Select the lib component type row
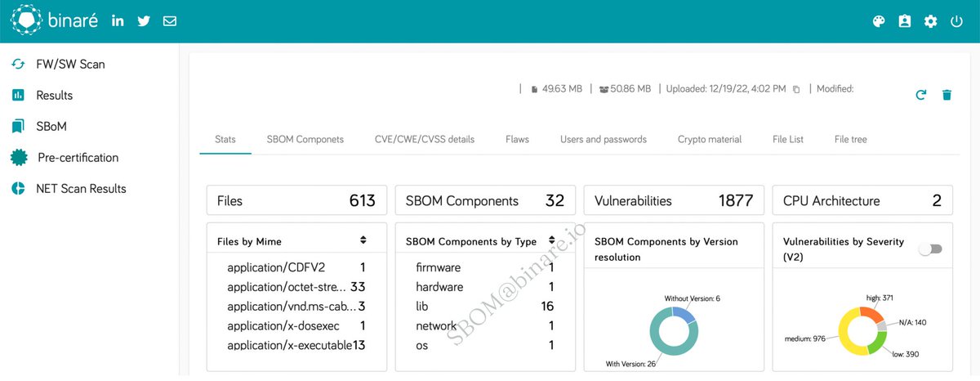Viewport: 980px width, 381px height. click(486, 307)
